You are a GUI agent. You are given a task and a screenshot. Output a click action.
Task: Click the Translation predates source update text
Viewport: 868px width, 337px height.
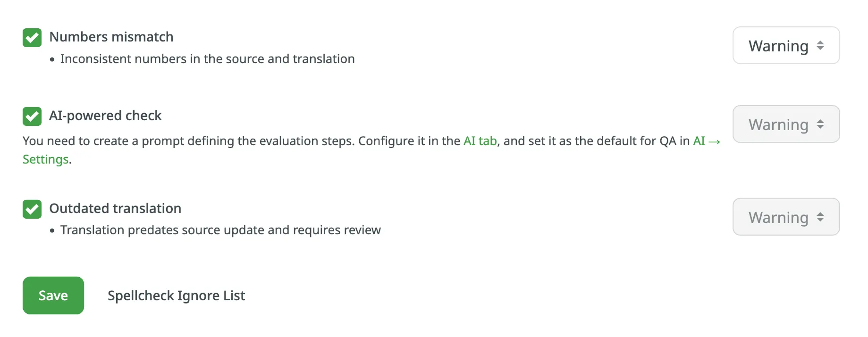point(220,230)
